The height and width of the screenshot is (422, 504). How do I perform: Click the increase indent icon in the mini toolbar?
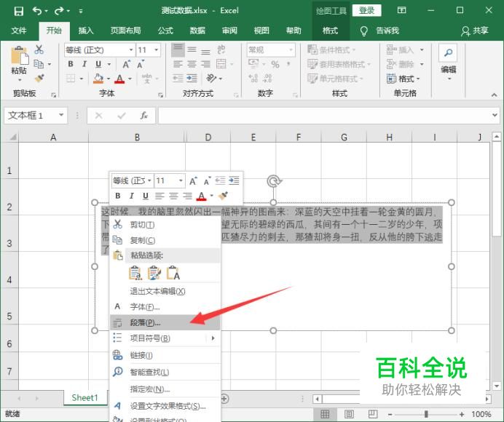234,180
